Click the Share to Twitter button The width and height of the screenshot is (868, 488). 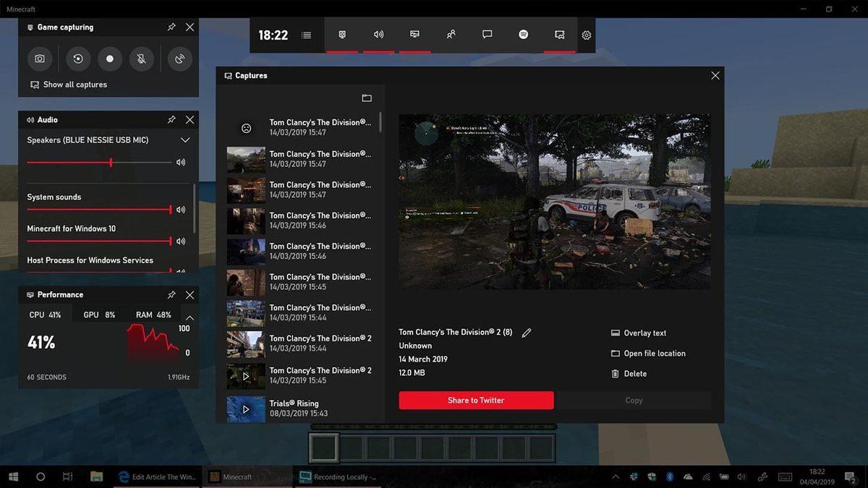pyautogui.click(x=476, y=401)
